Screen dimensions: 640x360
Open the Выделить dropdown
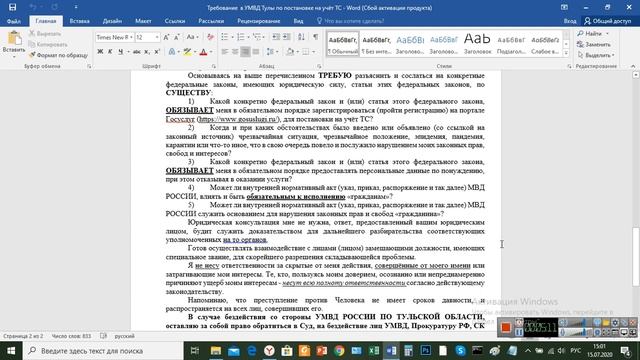pos(596,55)
